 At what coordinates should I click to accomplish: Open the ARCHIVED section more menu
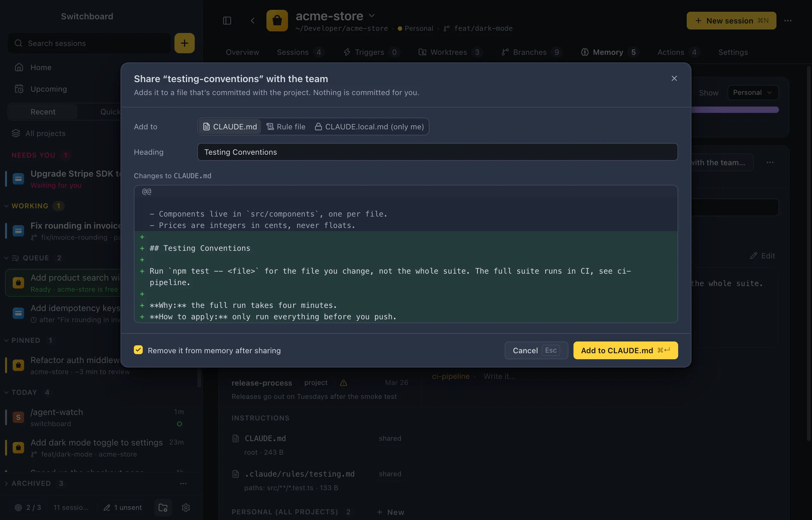[183, 483]
